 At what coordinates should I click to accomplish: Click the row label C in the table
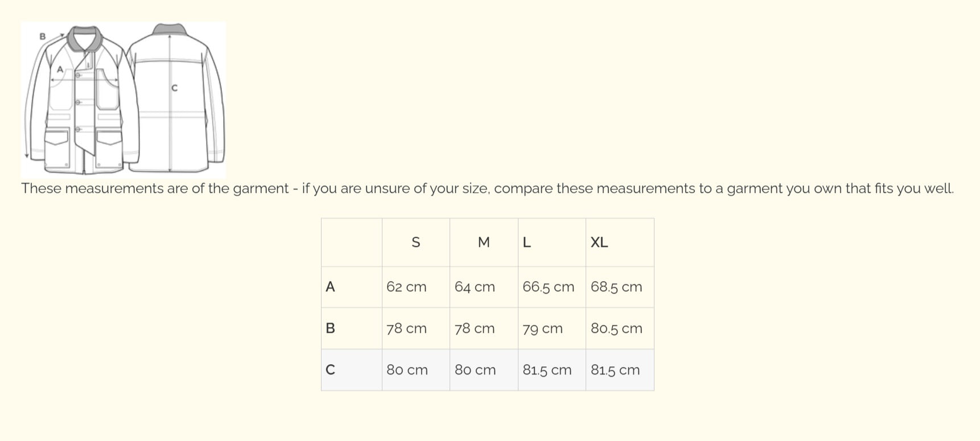point(330,370)
